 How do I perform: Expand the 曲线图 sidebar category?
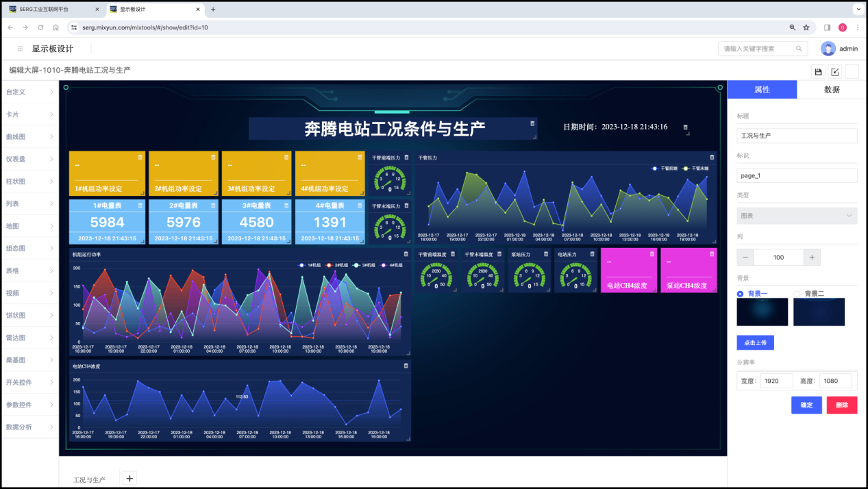(29, 136)
